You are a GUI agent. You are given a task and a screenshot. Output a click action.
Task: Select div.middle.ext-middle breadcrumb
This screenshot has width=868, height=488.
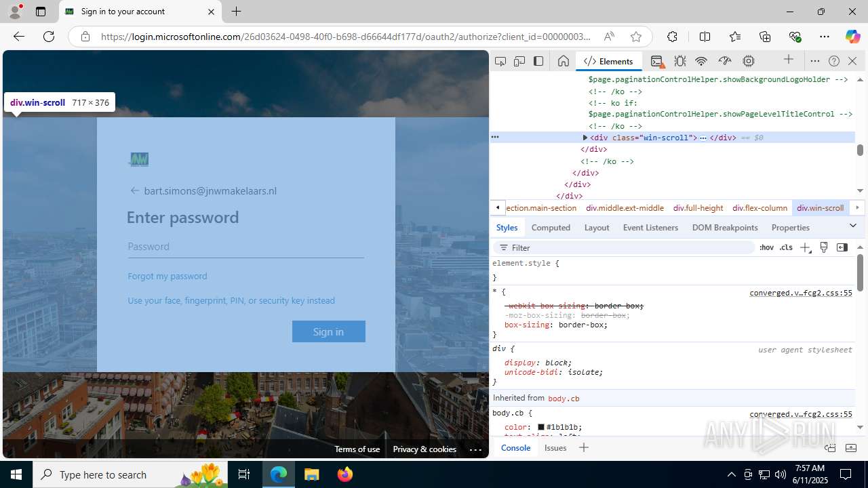pos(625,208)
